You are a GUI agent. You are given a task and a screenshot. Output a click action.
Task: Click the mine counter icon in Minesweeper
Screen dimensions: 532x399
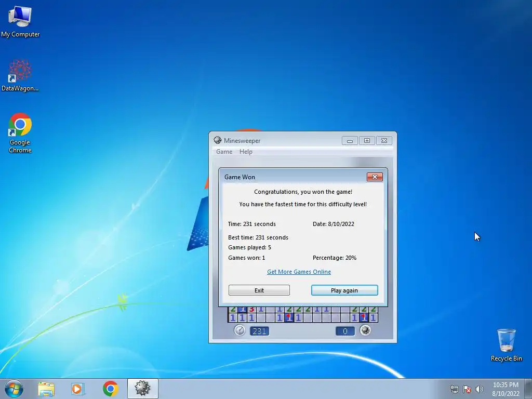click(365, 330)
